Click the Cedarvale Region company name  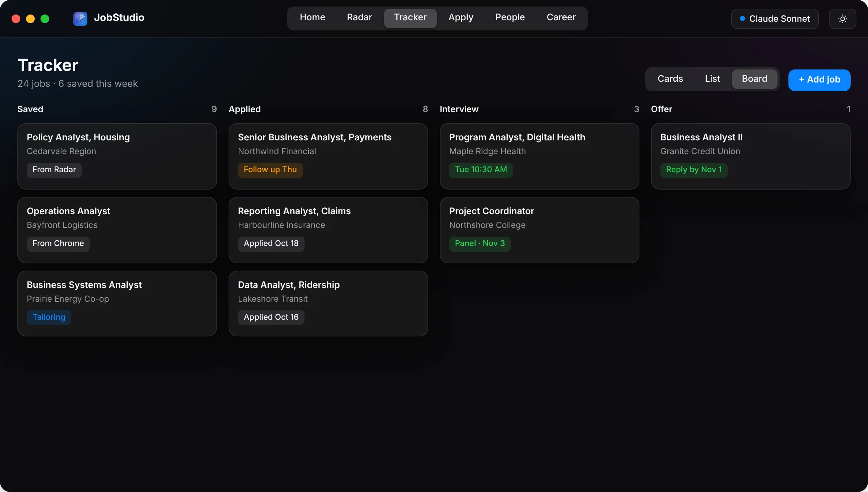61,152
